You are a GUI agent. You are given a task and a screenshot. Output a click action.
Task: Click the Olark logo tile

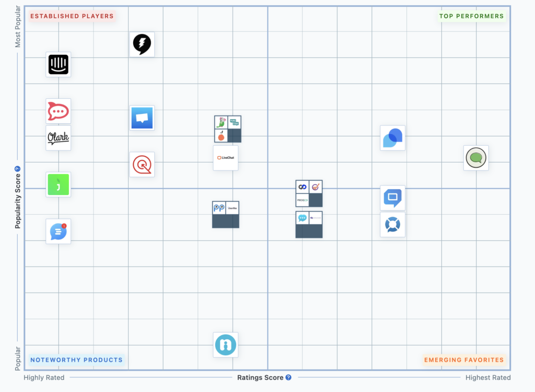click(x=59, y=137)
